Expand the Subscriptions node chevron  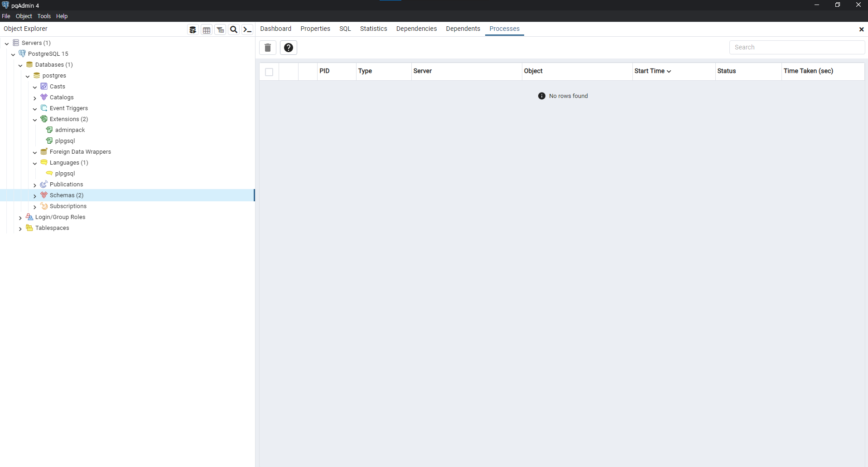(x=35, y=207)
